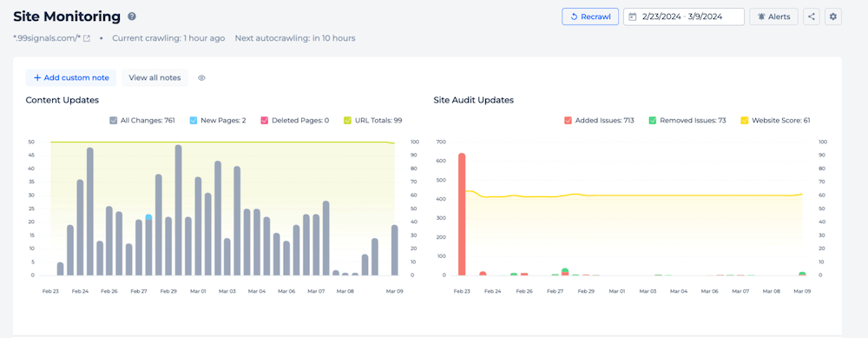Toggle Removed Issues: 73 legend checkbox

coord(653,120)
